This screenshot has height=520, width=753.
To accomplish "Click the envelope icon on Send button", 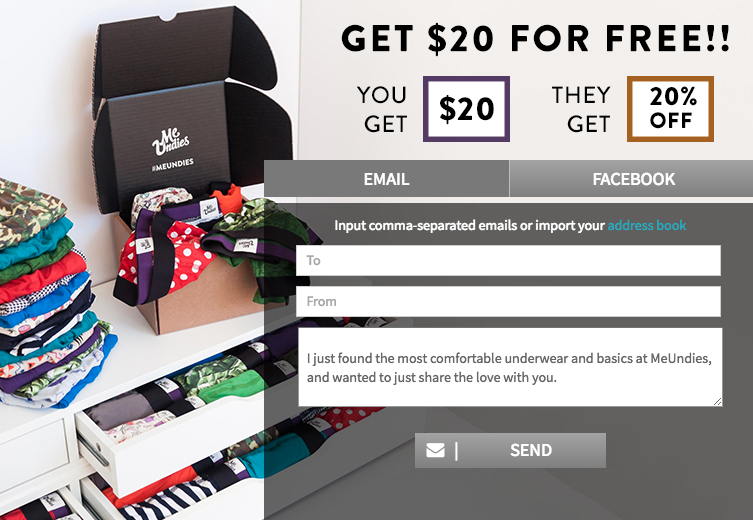I will point(435,450).
